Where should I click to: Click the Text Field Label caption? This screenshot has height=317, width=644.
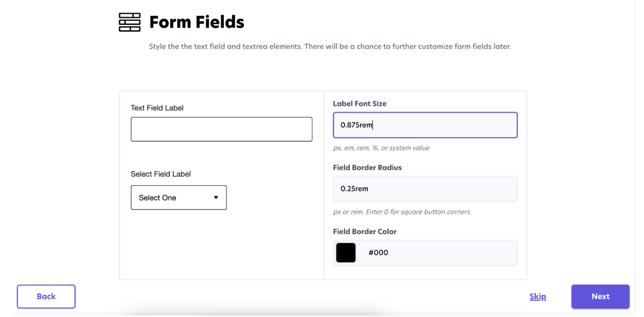coord(157,108)
